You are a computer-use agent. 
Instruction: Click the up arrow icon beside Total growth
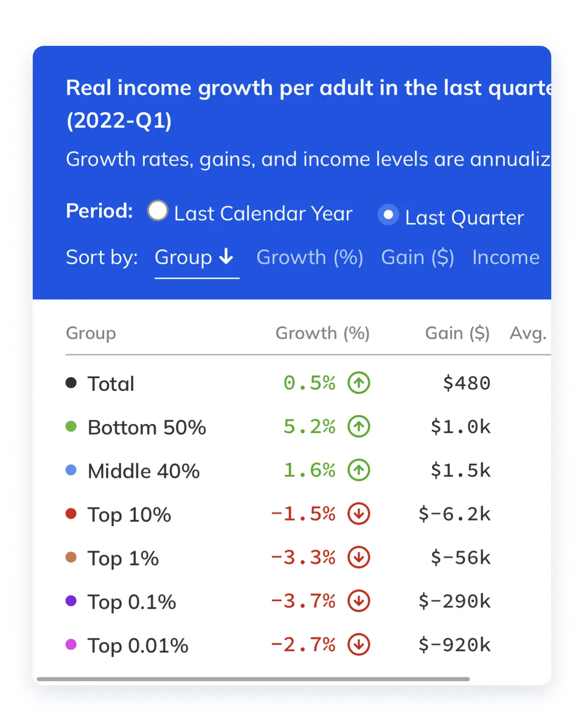[x=359, y=383]
